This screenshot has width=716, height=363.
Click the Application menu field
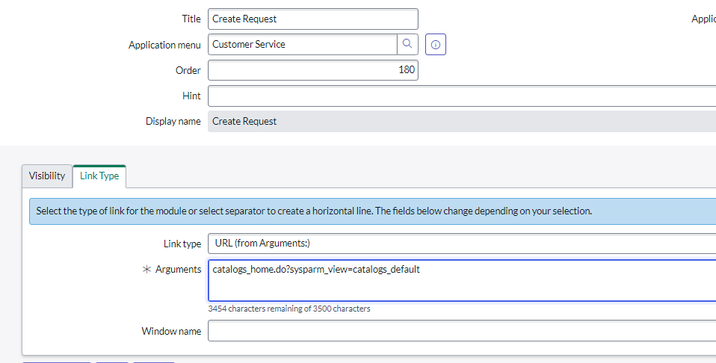click(x=303, y=44)
